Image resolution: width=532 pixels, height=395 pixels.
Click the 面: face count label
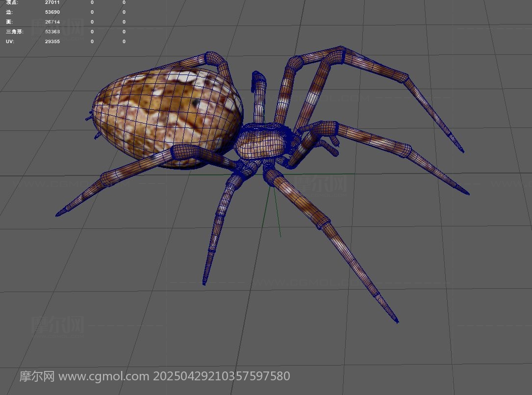9,22
